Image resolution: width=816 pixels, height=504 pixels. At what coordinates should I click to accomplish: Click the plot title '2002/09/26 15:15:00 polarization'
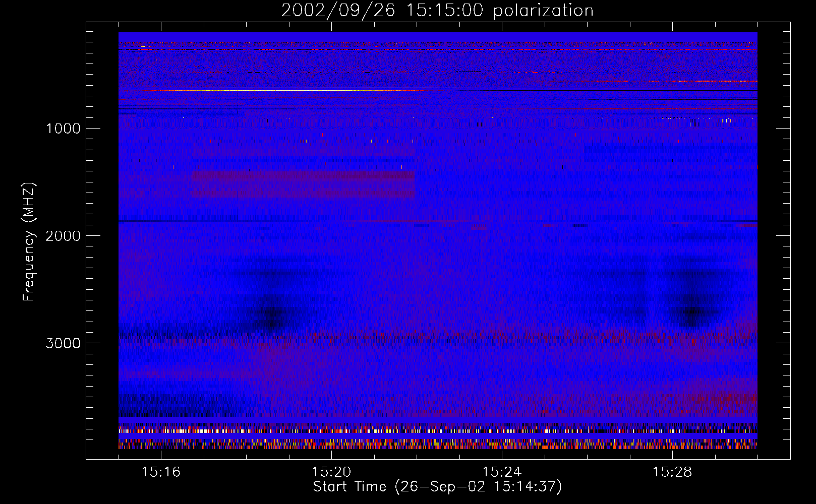[437, 10]
